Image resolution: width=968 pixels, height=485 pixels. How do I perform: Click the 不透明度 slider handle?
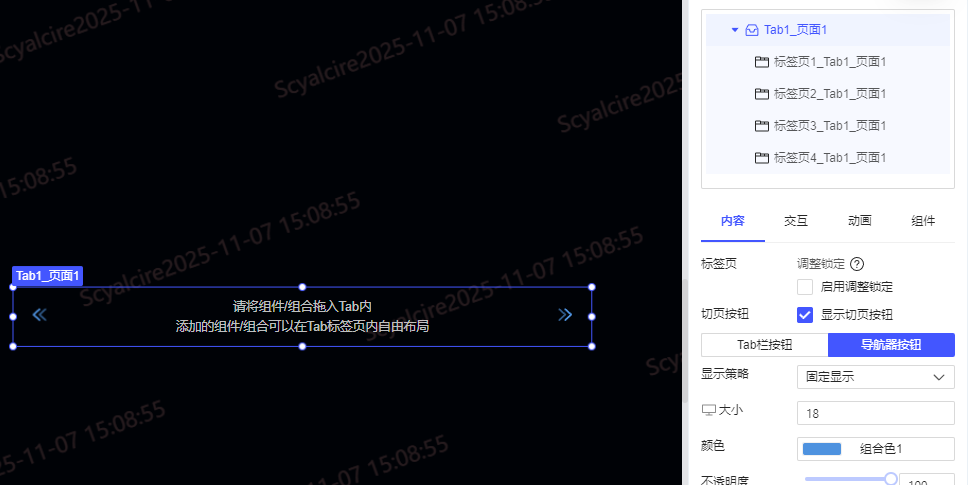pos(891,479)
